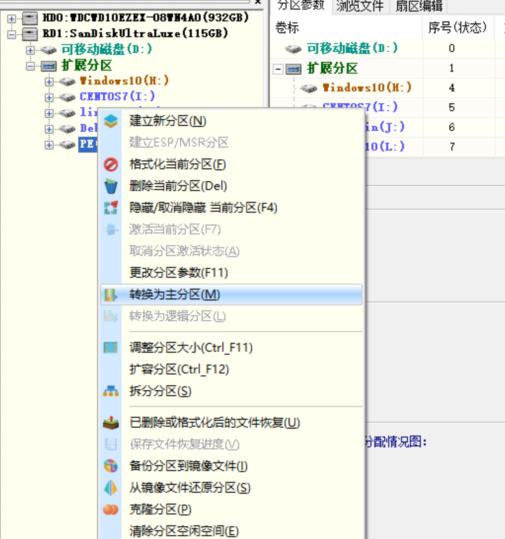Choose 清除分区空闲空间(E) entry

coord(231,531)
